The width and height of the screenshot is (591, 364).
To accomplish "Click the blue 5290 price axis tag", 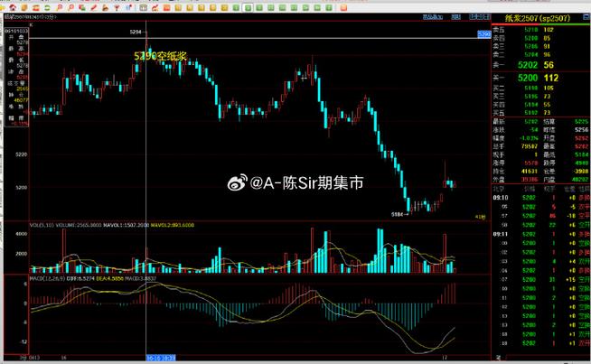I will coord(483,33).
